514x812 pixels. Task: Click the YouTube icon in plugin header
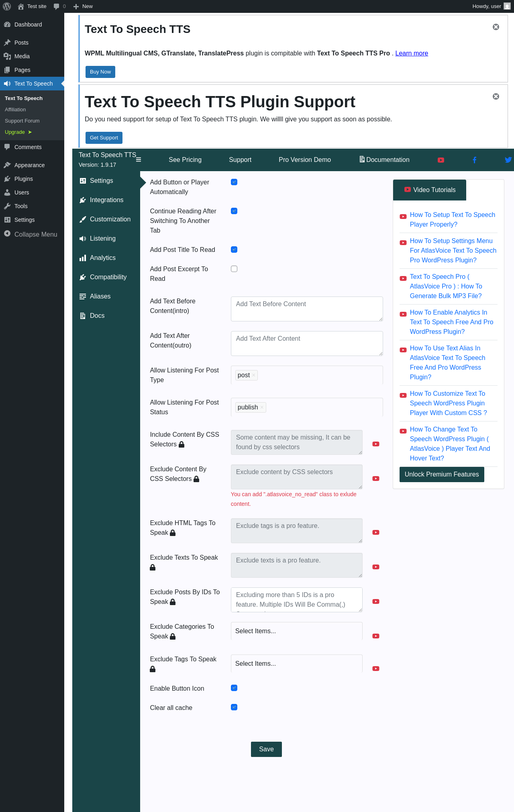[441, 160]
